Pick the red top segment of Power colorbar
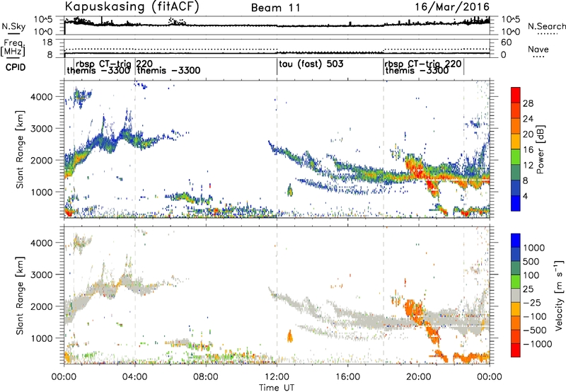This screenshot has width=566, height=392. [516, 95]
